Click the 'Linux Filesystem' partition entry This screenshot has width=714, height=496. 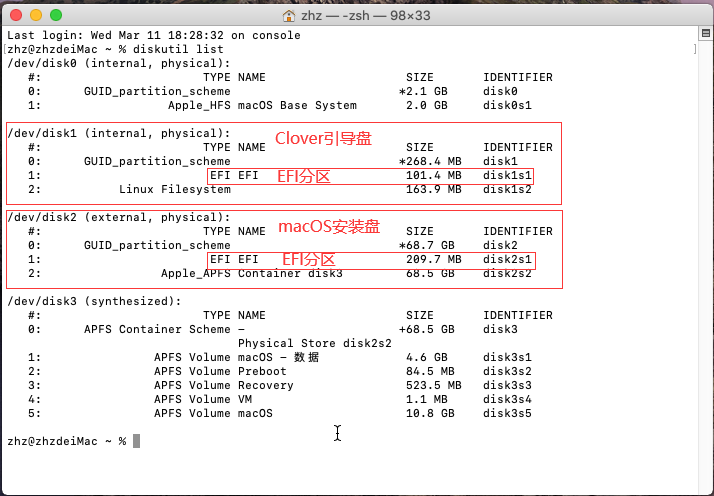(x=174, y=189)
